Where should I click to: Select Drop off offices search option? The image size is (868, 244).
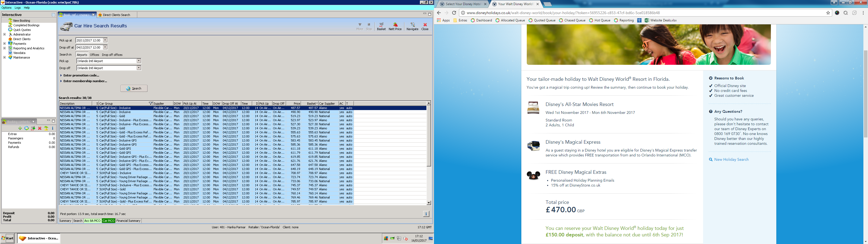(112, 54)
